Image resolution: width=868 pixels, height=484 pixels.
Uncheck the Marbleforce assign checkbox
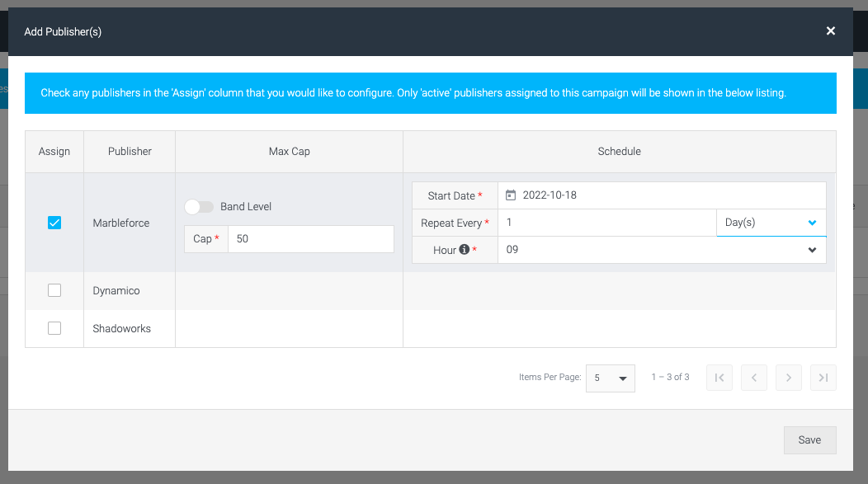coord(54,223)
